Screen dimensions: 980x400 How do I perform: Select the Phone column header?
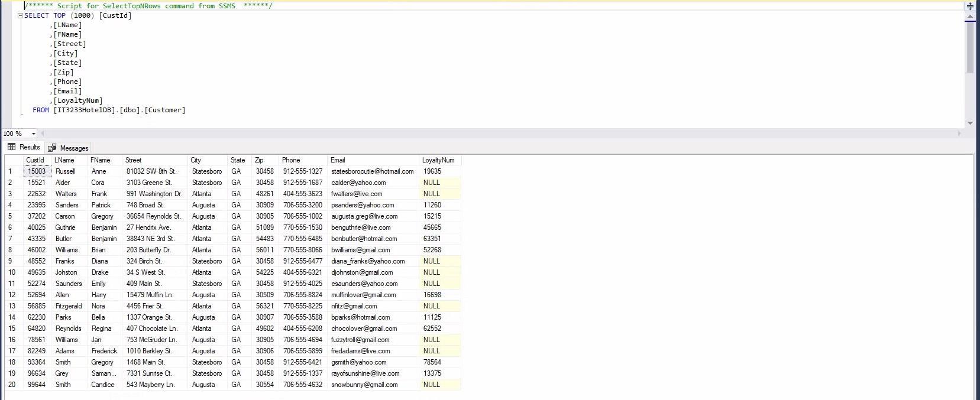pyautogui.click(x=303, y=160)
